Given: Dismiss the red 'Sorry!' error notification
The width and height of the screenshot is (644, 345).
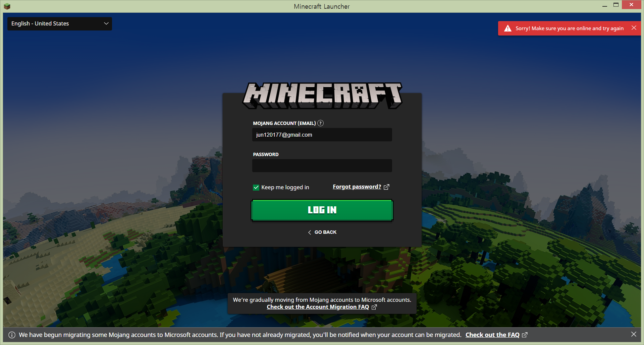Looking at the screenshot, I should coord(634,28).
